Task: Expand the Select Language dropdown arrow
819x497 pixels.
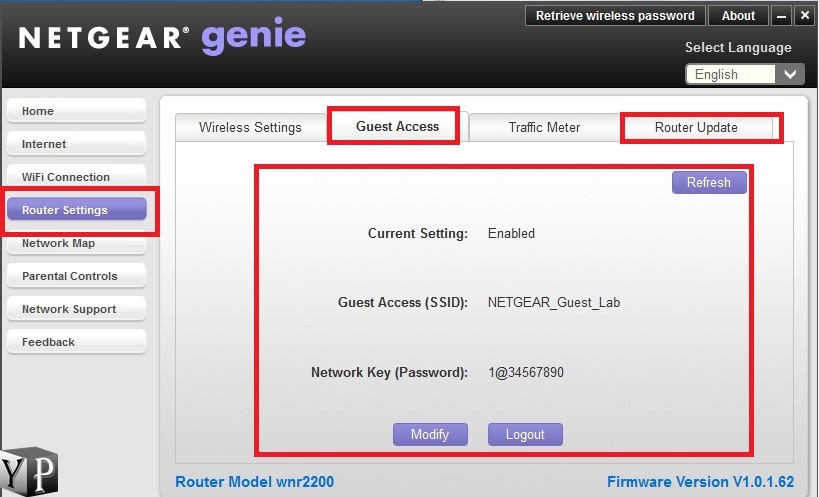Action: coord(790,74)
